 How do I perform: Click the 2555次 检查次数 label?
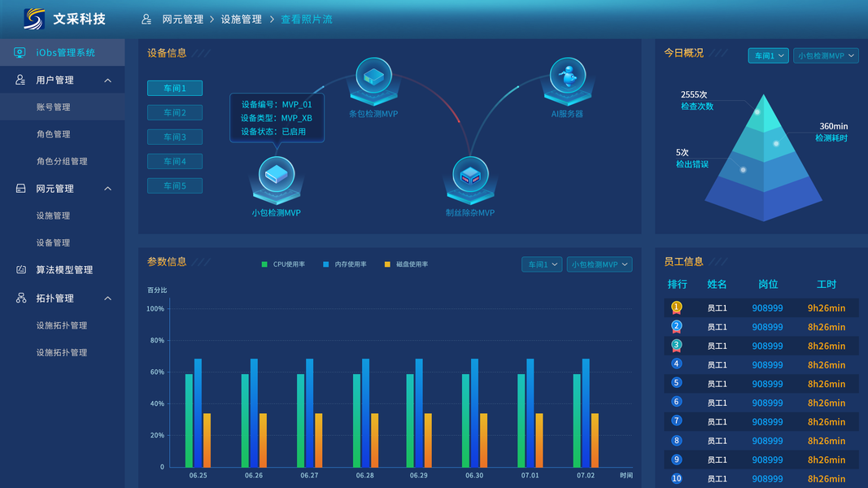[696, 100]
